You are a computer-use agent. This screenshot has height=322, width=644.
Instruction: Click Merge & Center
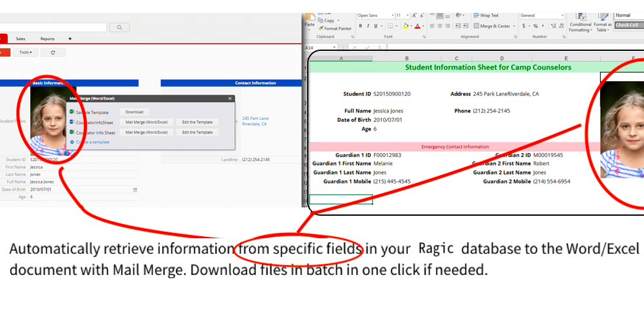click(x=492, y=26)
